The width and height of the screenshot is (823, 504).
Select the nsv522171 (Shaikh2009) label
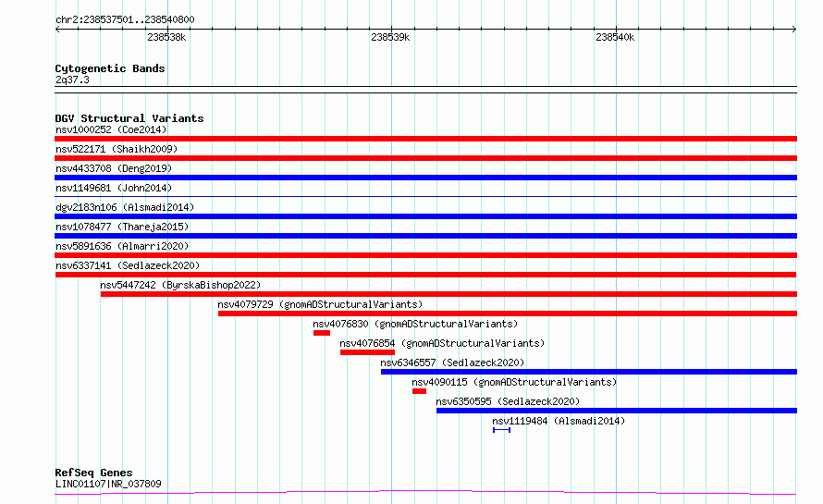[117, 149]
